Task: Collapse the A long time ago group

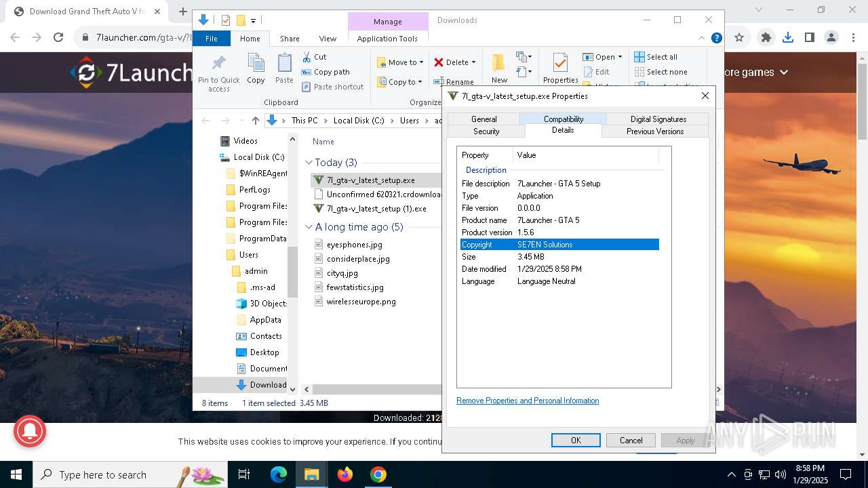Action: tap(309, 227)
